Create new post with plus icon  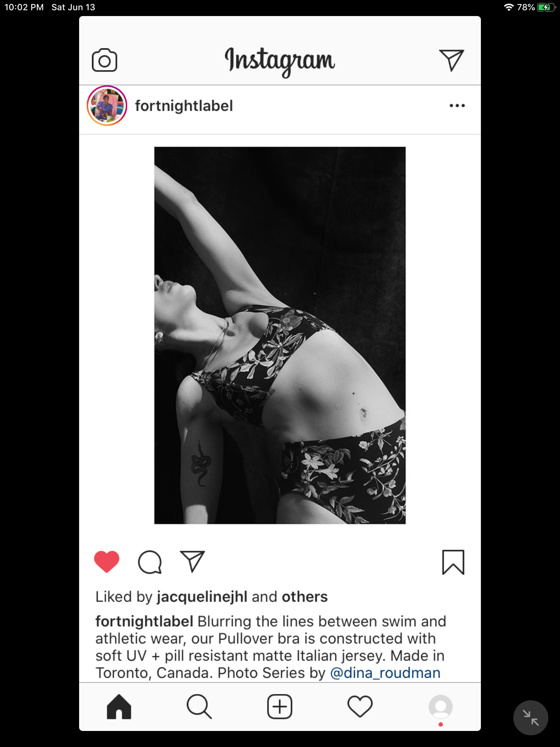(x=280, y=707)
